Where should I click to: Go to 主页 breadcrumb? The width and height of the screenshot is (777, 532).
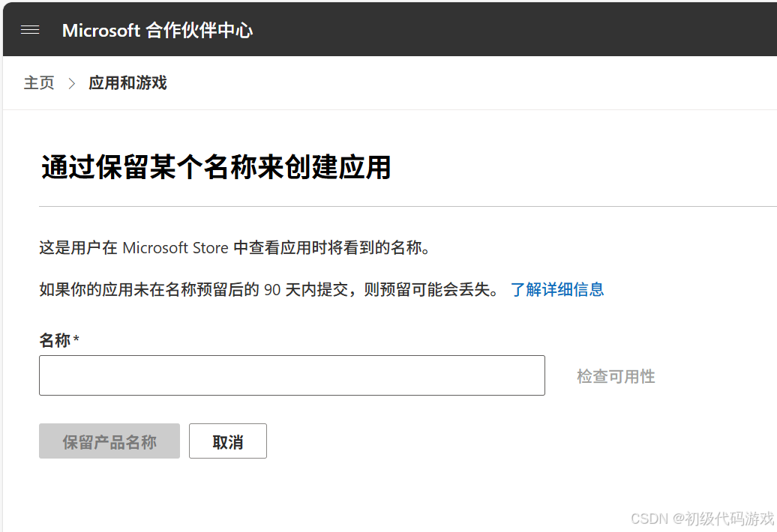39,82
